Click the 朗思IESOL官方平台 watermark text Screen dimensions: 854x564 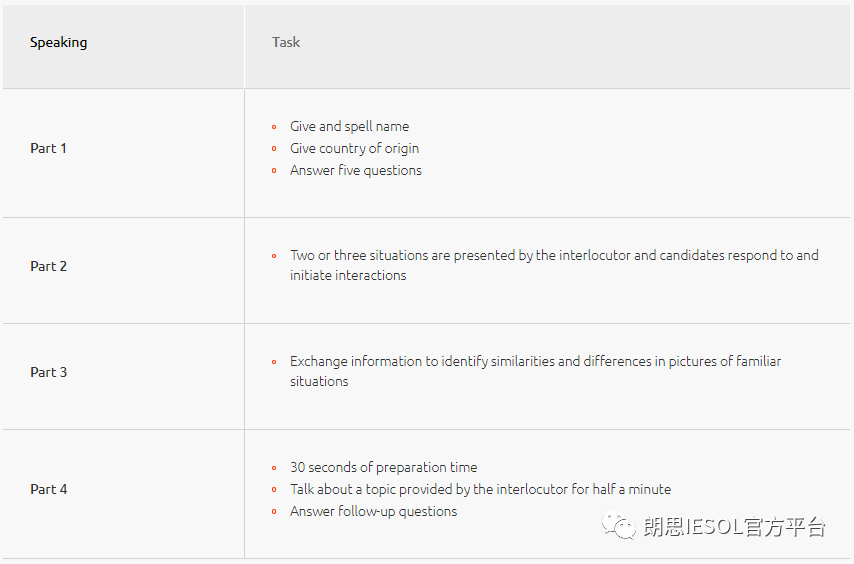(734, 527)
